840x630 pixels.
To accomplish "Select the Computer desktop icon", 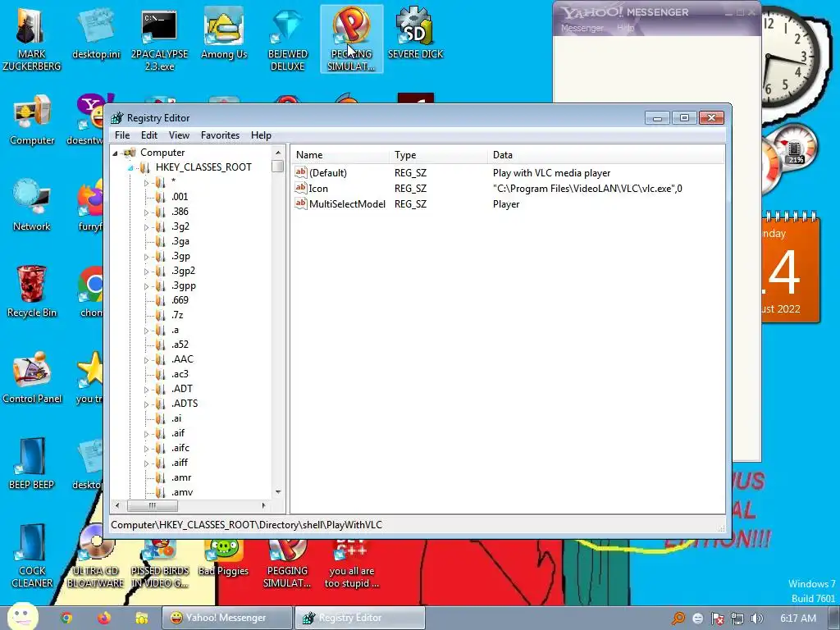I will tap(32, 121).
